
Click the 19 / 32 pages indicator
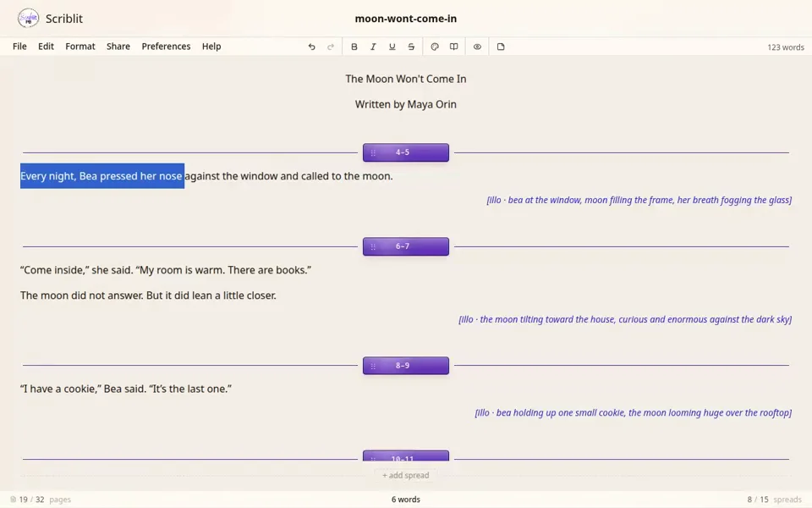pyautogui.click(x=45, y=500)
